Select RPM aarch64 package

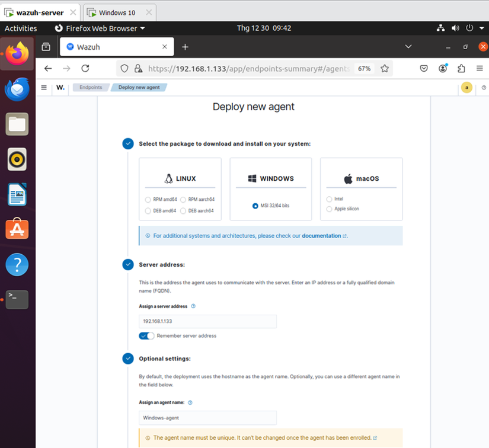point(183,200)
